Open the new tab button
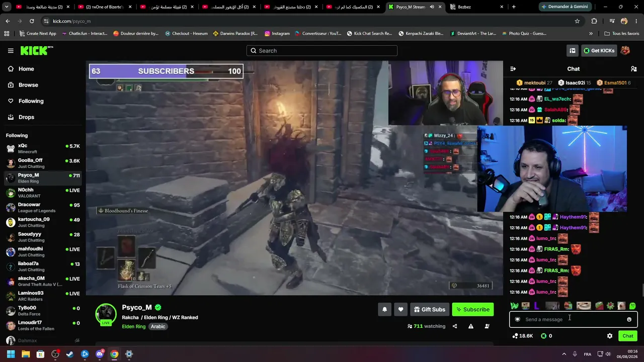Screen dimensions: 644x362 click(x=514, y=7)
